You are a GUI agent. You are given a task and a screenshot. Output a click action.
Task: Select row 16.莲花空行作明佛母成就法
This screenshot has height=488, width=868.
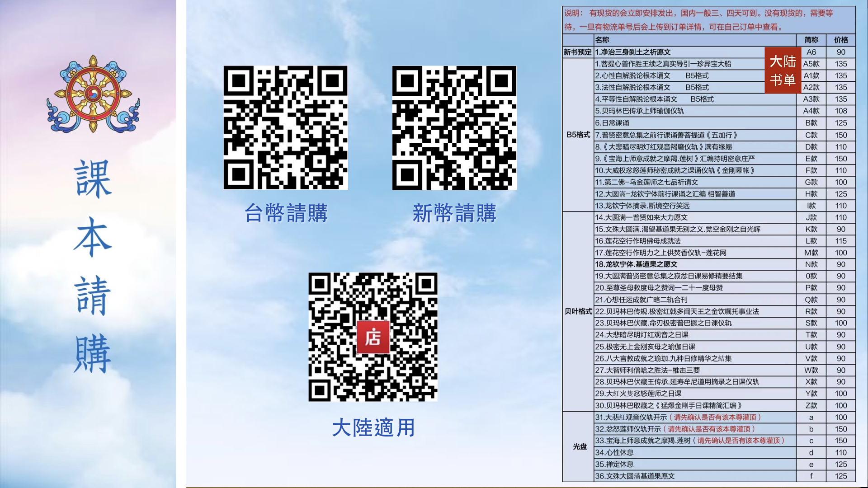695,241
